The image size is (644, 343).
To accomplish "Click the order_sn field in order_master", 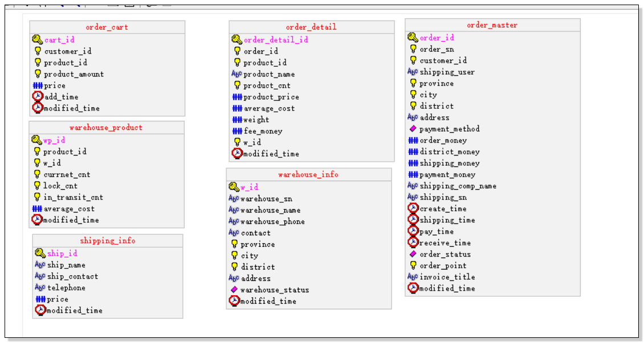I will coord(437,49).
